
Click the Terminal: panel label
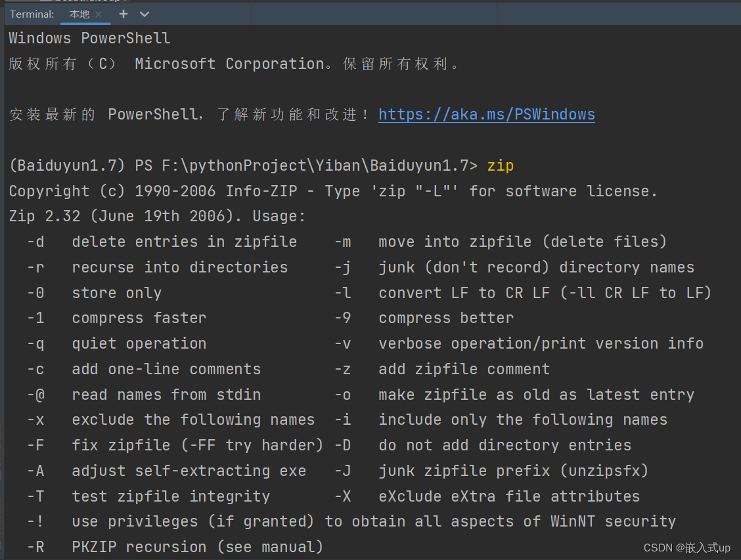point(32,14)
